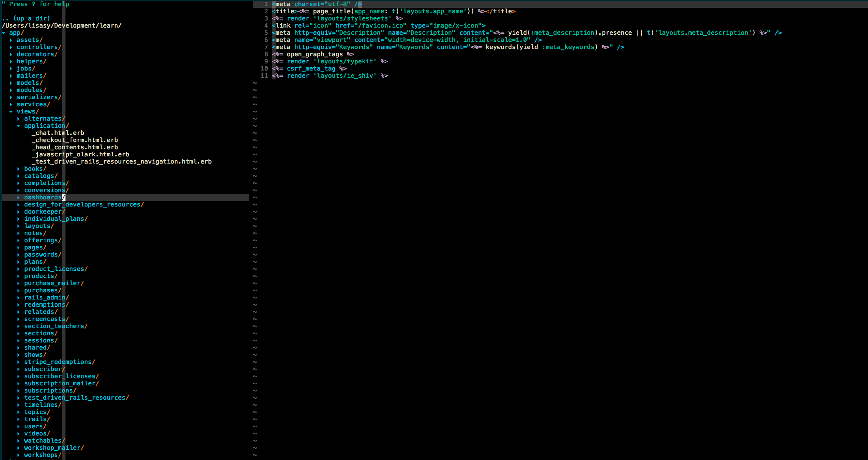Go up a dir in NERDTree
Screen dimensions: 868x460
coord(26,18)
